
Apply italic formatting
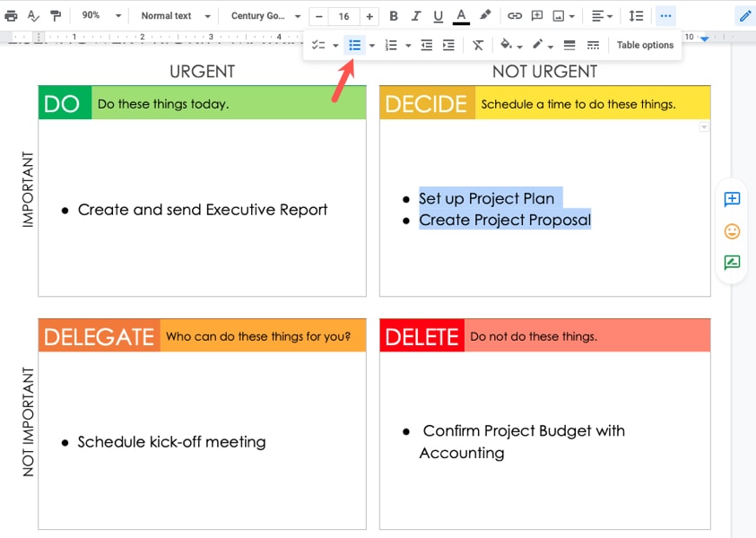tap(415, 15)
